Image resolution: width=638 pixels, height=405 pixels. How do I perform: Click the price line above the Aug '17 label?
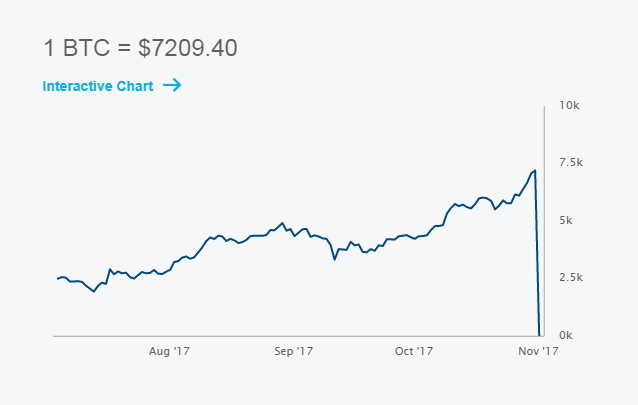coord(169,270)
